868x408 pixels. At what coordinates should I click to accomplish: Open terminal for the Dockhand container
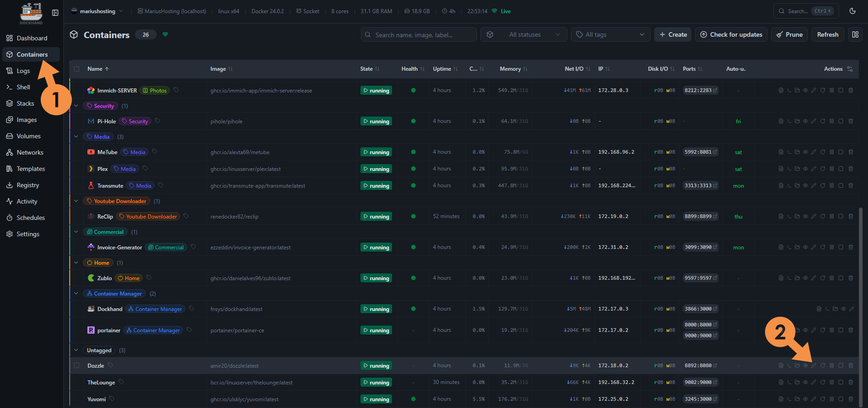[827, 309]
